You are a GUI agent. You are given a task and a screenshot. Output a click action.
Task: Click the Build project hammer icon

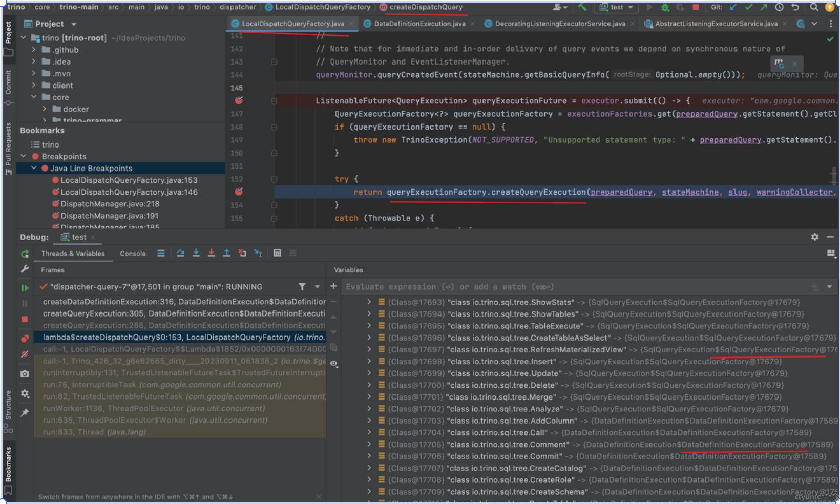pyautogui.click(x=582, y=7)
